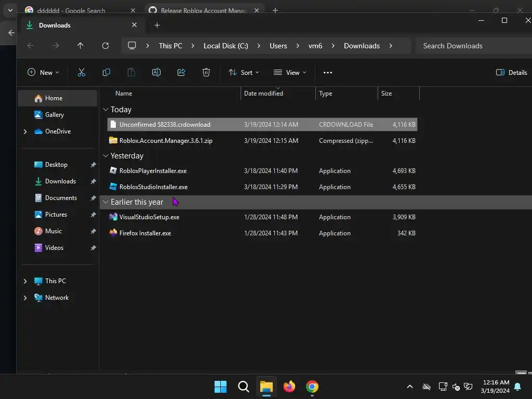Image resolution: width=532 pixels, height=399 pixels.
Task: Click the pin icon beside Videos
Action: pyautogui.click(x=93, y=248)
